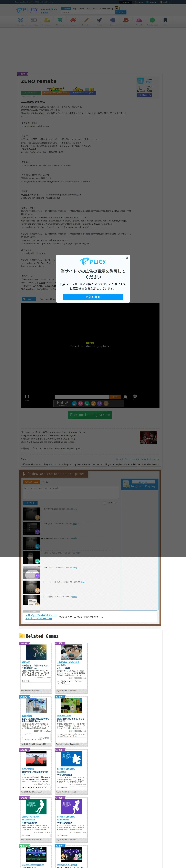Pick the purple Mini LP emoticon
This screenshot has height=868, width=186.
[x=100, y=403]
